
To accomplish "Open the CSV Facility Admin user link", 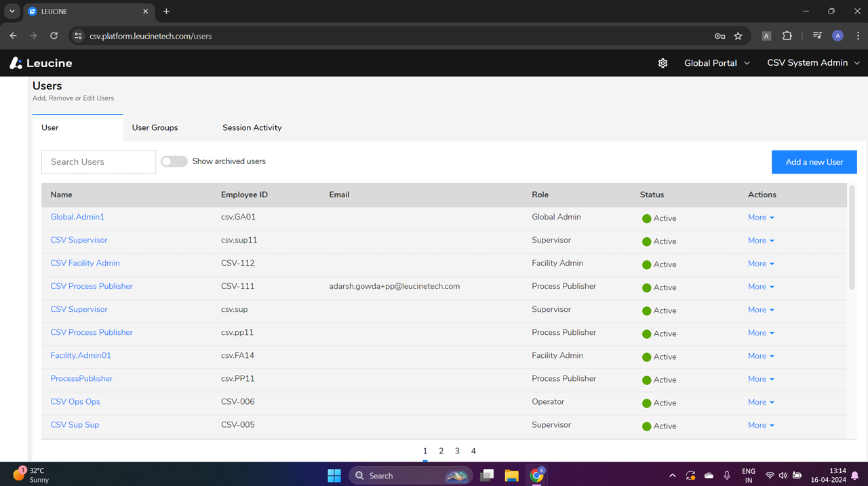I will pos(85,263).
